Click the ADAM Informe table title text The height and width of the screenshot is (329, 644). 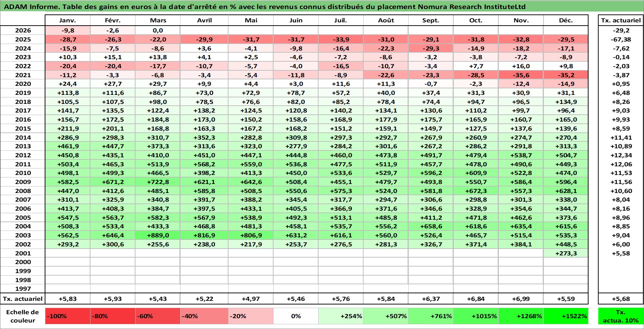click(x=265, y=6)
